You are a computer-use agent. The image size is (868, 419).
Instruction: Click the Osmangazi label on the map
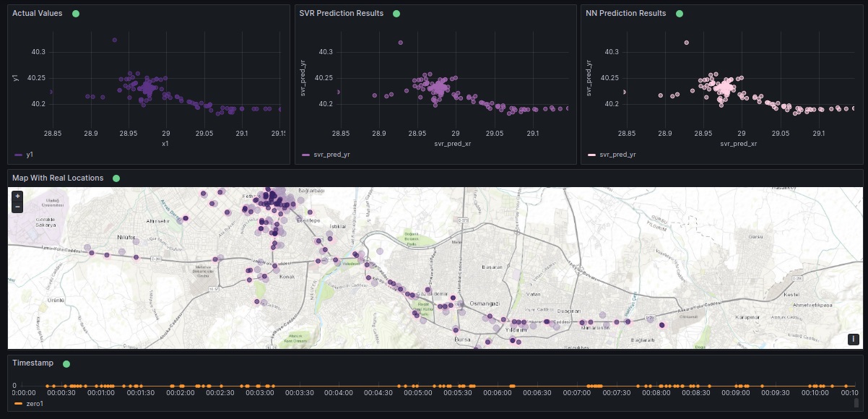pos(485,303)
